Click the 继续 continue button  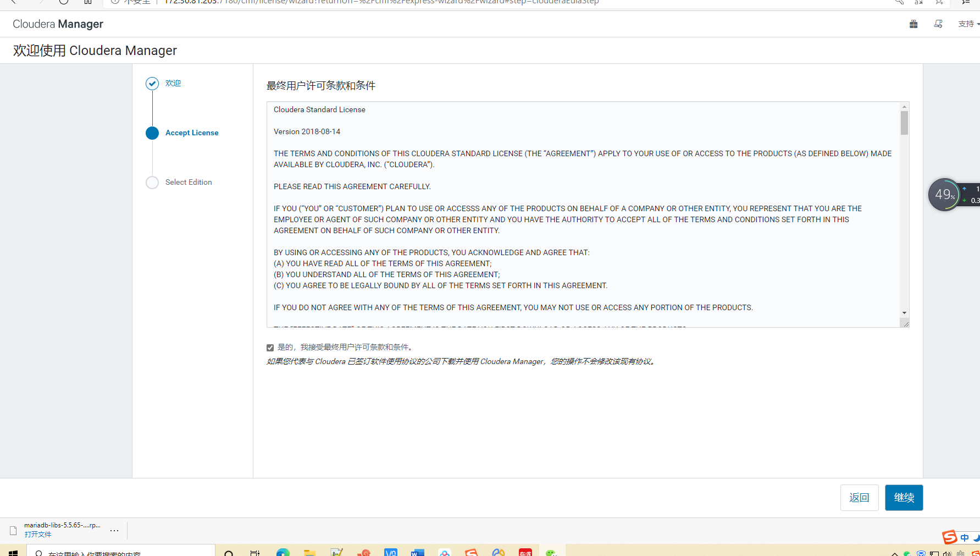click(x=904, y=498)
